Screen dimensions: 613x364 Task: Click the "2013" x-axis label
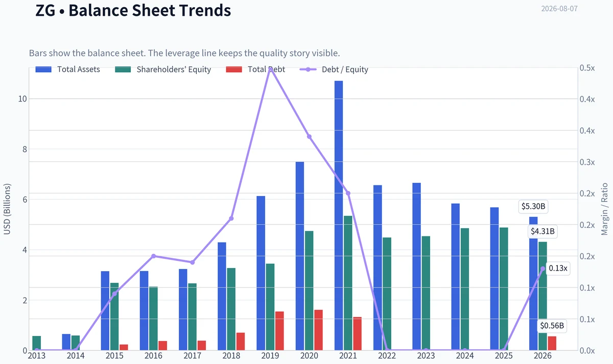(37, 356)
